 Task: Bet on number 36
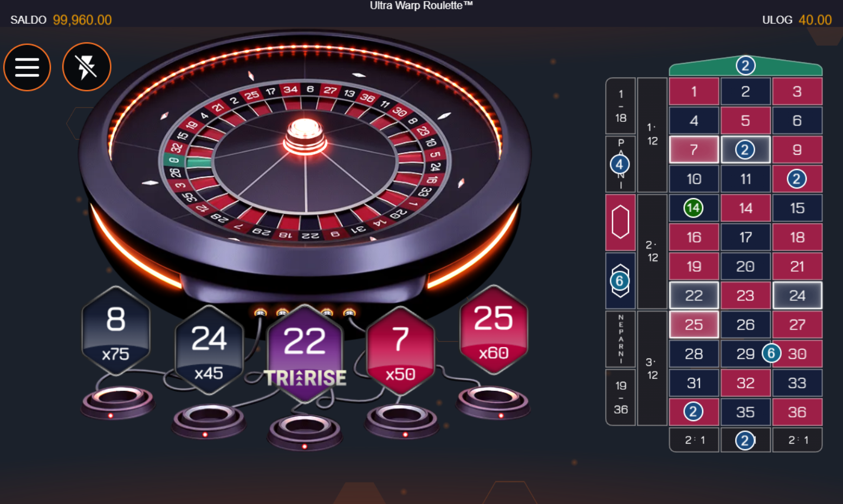797,412
